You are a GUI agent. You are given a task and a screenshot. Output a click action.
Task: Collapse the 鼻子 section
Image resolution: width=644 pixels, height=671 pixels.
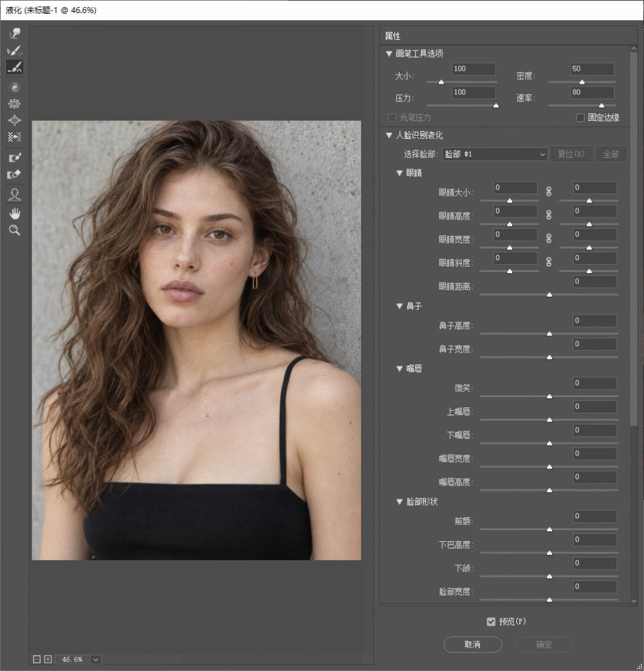pyautogui.click(x=399, y=306)
